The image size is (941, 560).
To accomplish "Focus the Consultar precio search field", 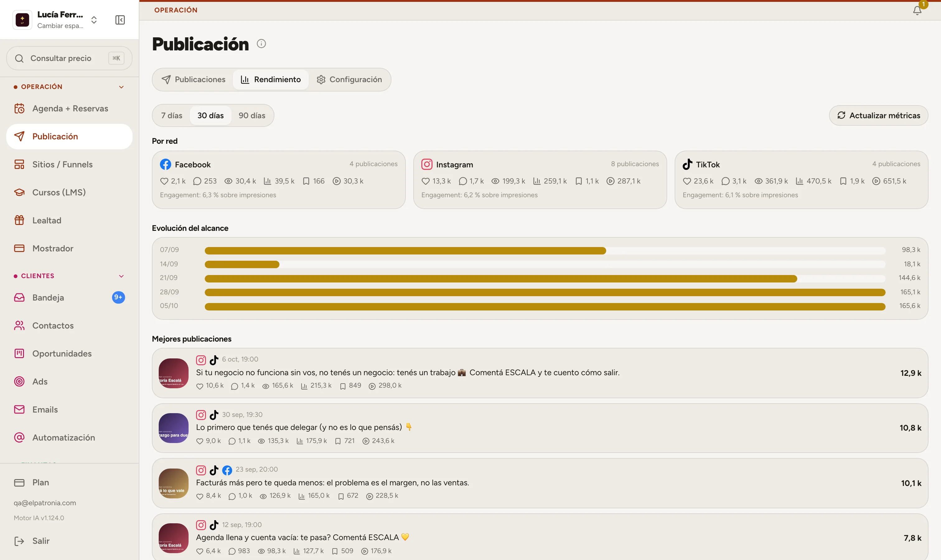I will point(69,58).
